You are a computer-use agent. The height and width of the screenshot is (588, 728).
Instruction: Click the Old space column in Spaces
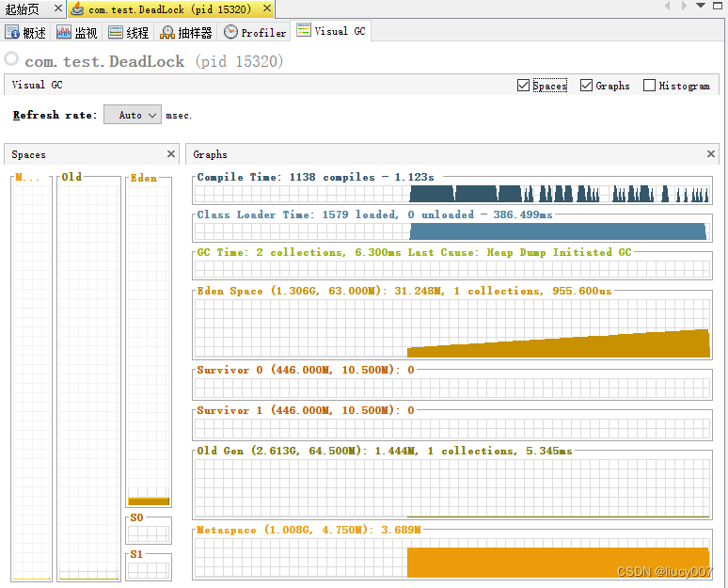(88, 382)
